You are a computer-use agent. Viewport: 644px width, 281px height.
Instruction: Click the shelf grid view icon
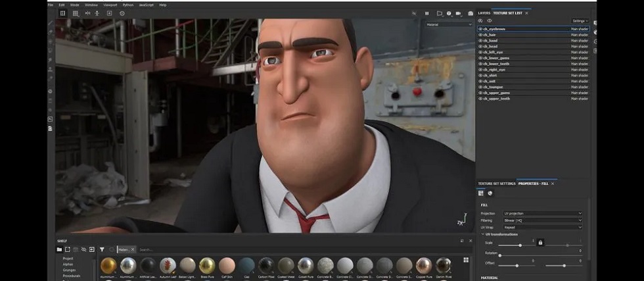466,260
